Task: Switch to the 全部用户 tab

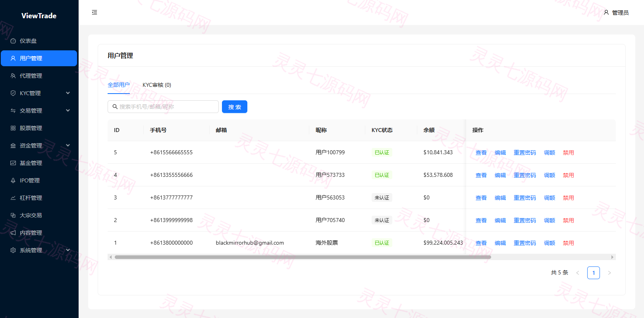Action: tap(119, 85)
